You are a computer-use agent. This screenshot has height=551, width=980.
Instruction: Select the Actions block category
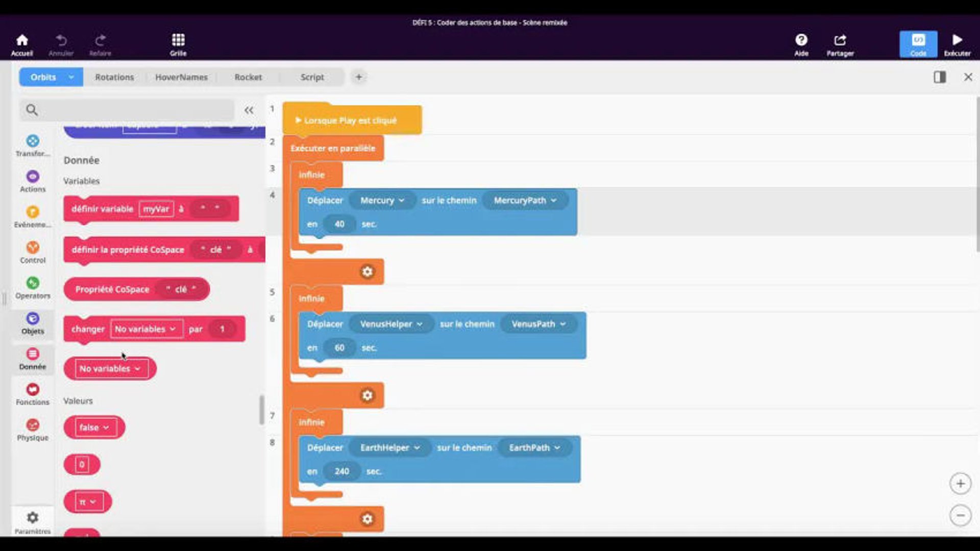(x=33, y=182)
